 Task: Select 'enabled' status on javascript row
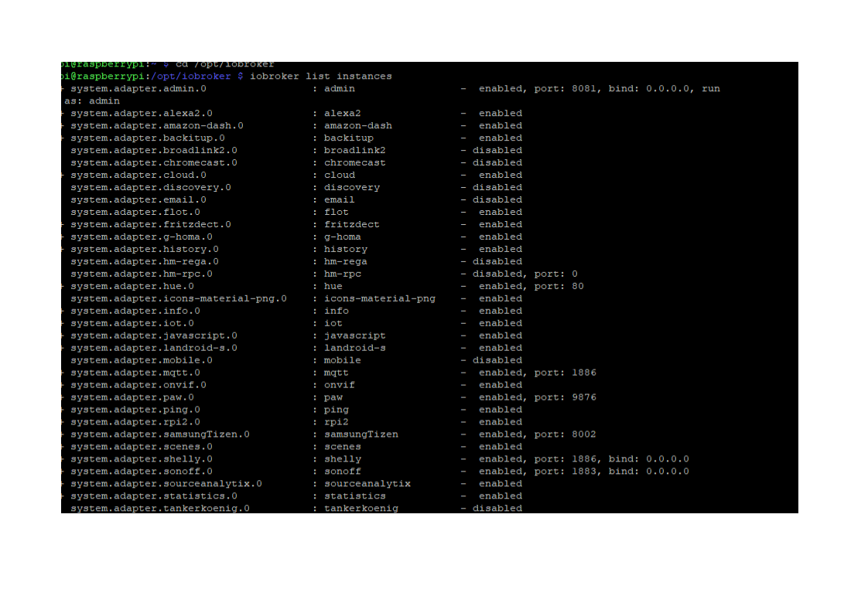coord(501,335)
